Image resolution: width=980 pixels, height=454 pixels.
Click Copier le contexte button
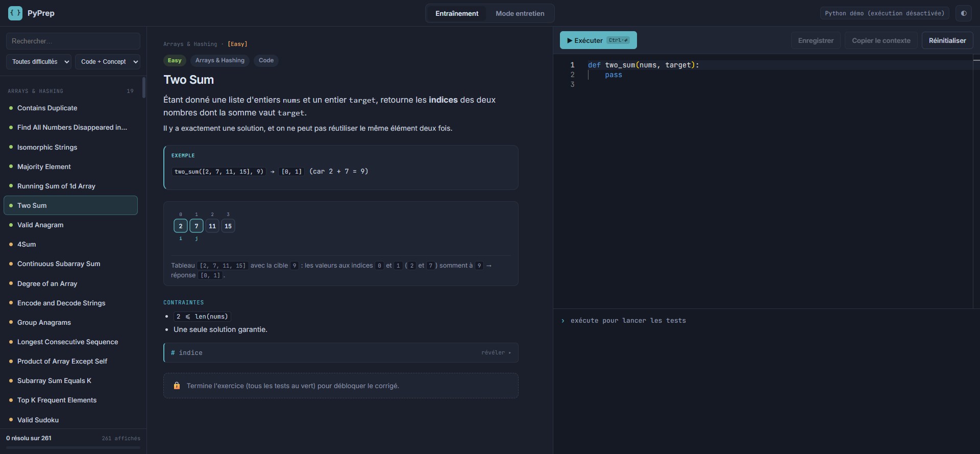coord(881,40)
